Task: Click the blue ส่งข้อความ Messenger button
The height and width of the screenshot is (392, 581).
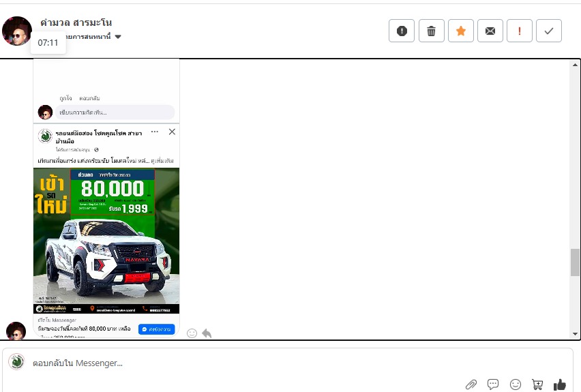Action: click(156, 329)
